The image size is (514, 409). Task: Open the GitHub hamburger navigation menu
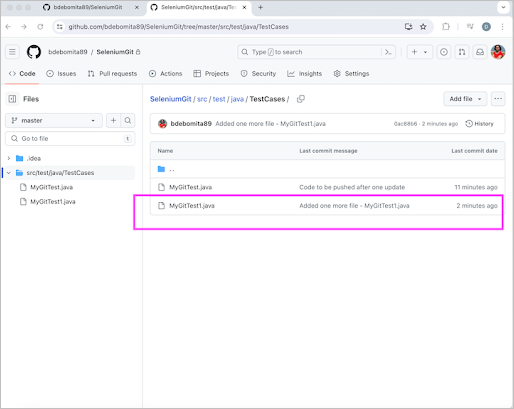point(12,52)
